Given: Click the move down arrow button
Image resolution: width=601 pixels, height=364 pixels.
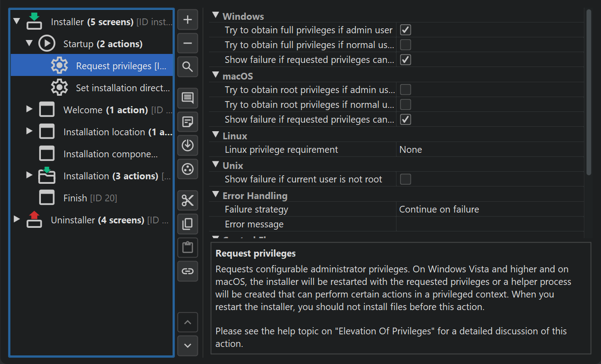Looking at the screenshot, I should (x=188, y=346).
